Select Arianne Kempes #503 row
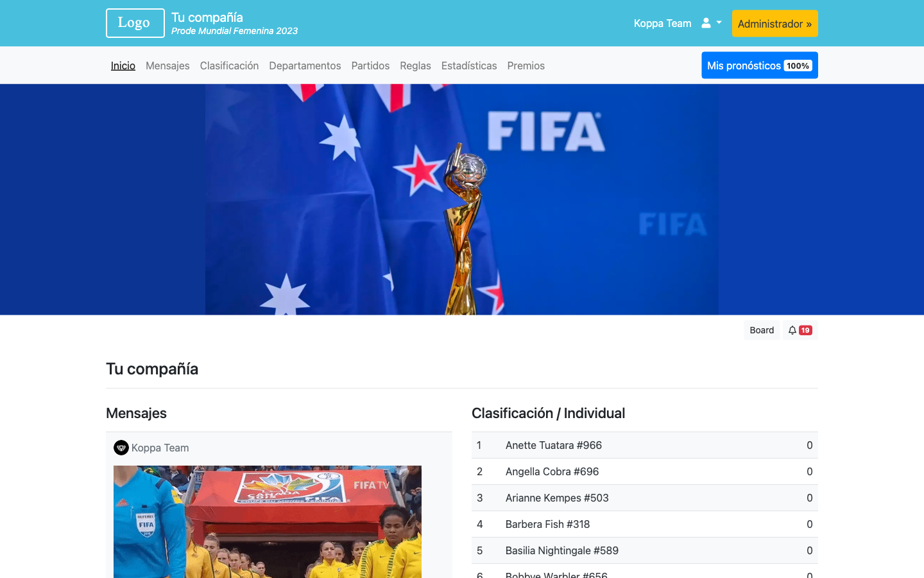The width and height of the screenshot is (924, 578). point(645,498)
